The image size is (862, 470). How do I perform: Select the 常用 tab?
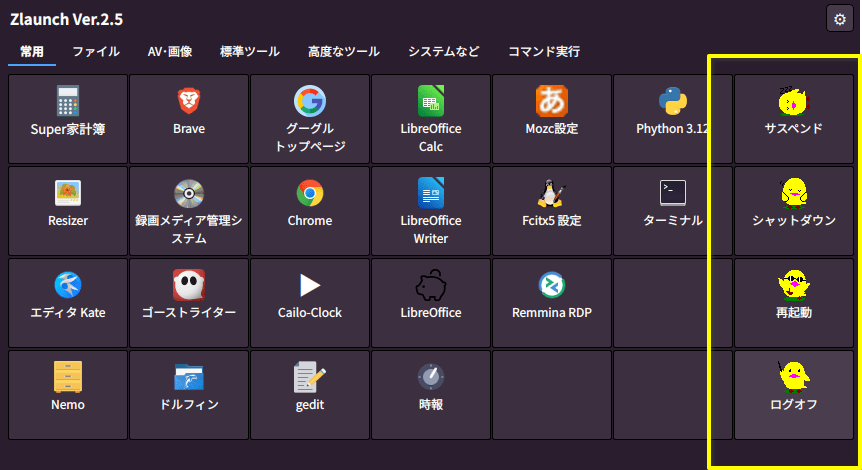(x=32, y=52)
